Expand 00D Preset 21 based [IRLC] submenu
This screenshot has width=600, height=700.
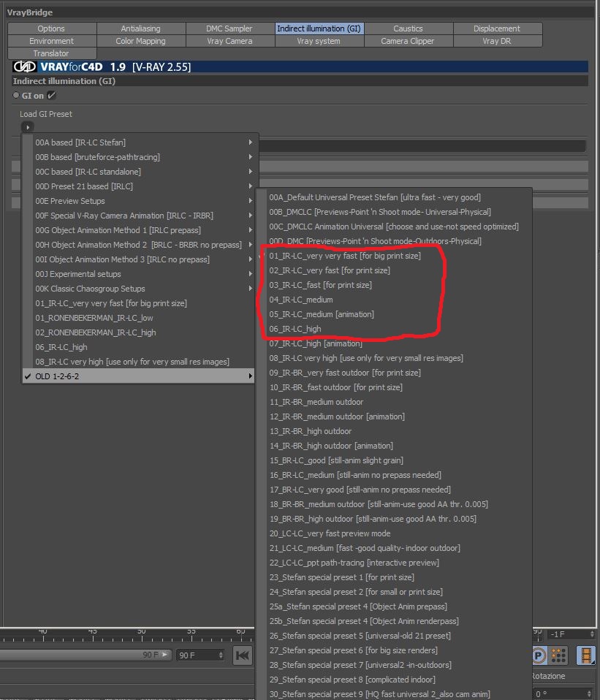point(138,186)
